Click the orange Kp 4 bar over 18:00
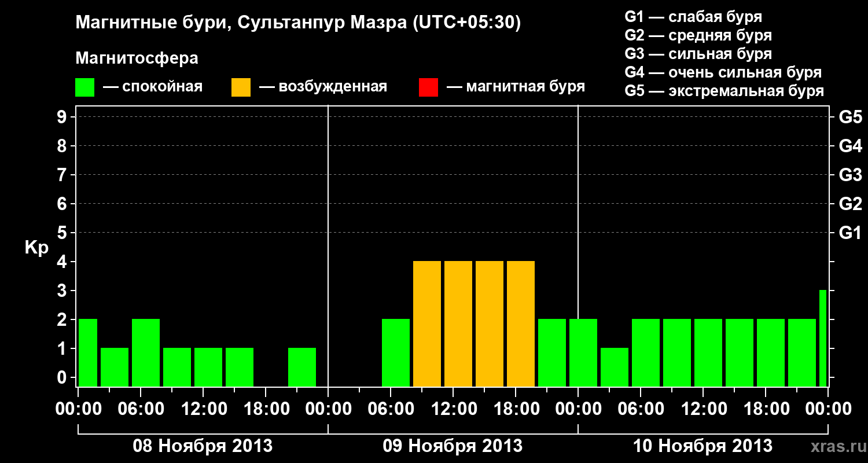Screen dimensions: 868x463 tap(521, 324)
